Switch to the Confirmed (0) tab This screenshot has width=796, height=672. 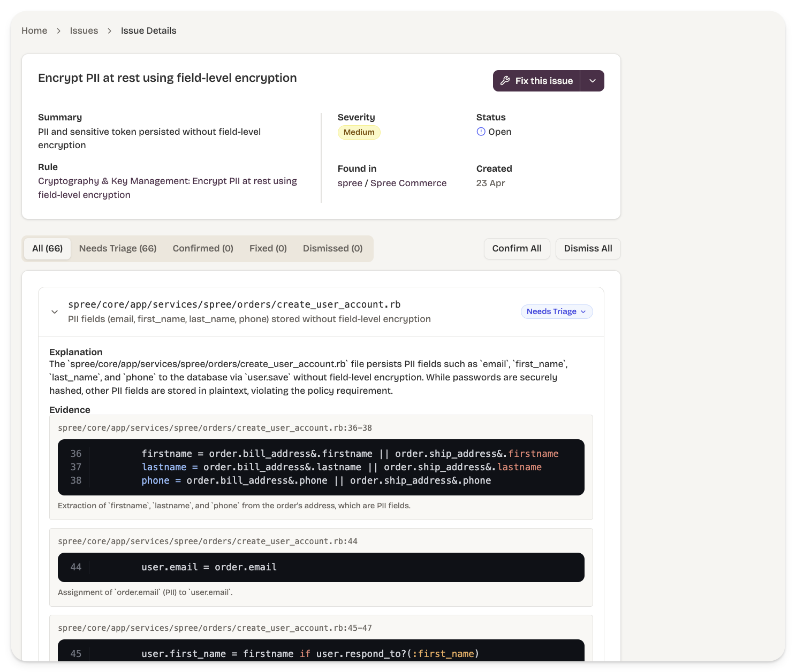coord(203,248)
